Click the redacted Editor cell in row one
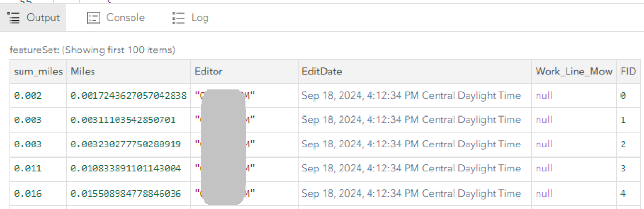This screenshot has width=644, height=209. click(224, 96)
